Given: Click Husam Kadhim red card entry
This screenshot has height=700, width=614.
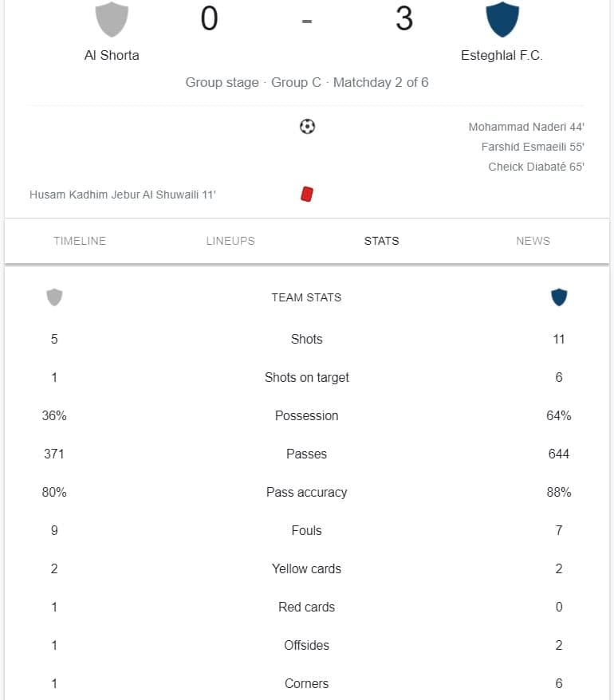Looking at the screenshot, I should click(123, 195).
